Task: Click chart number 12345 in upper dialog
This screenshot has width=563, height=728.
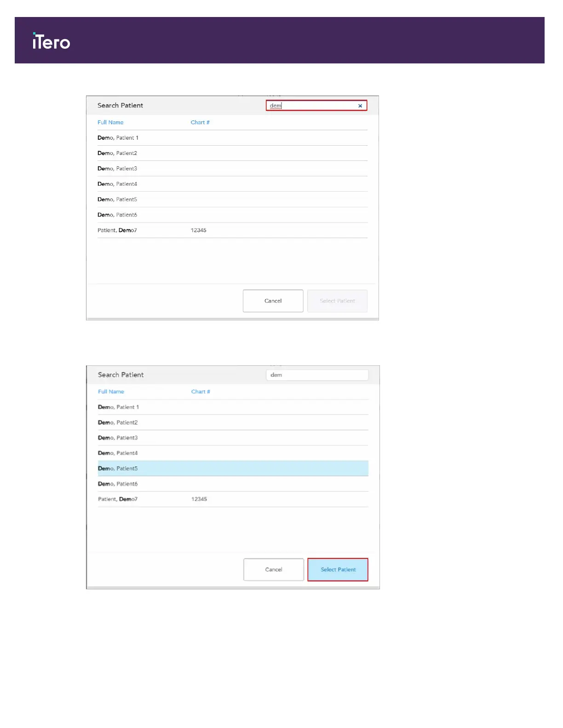Action: point(199,230)
